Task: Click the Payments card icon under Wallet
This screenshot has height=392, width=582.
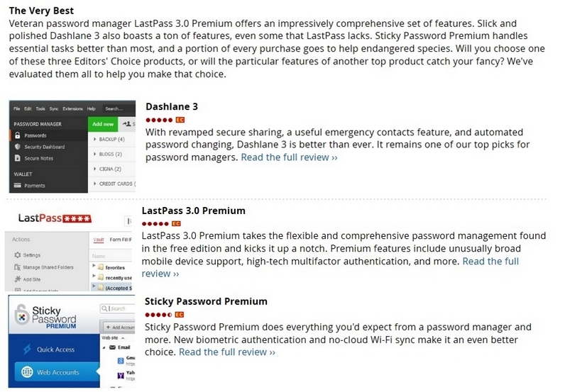Action: (x=17, y=186)
